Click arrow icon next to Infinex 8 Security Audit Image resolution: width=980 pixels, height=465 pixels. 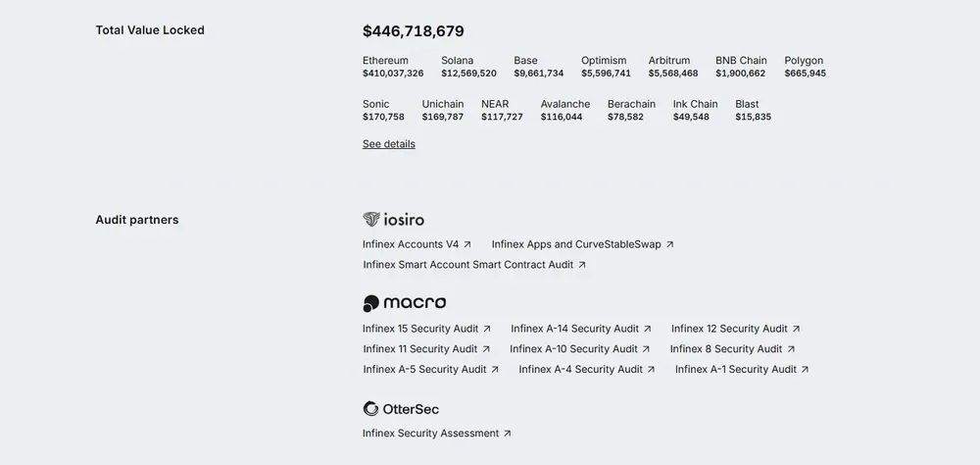click(791, 349)
